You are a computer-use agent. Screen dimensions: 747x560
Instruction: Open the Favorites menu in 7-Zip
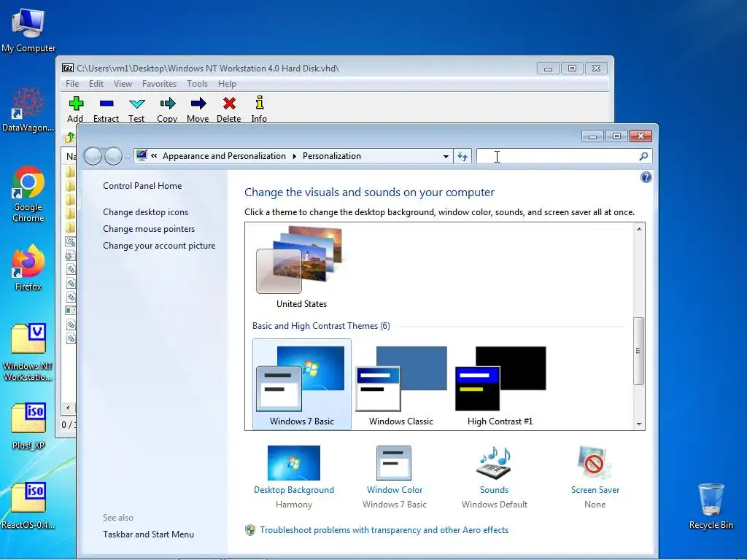pos(159,84)
